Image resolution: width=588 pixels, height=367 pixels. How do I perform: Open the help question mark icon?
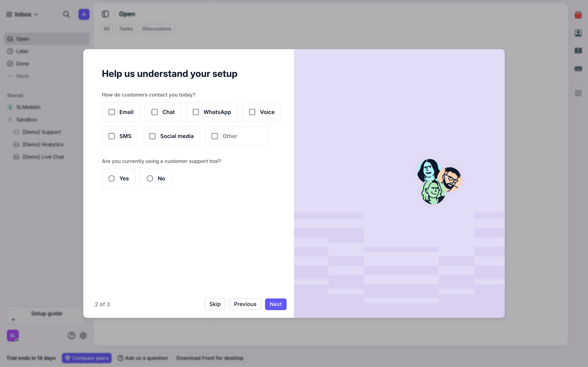click(x=71, y=336)
